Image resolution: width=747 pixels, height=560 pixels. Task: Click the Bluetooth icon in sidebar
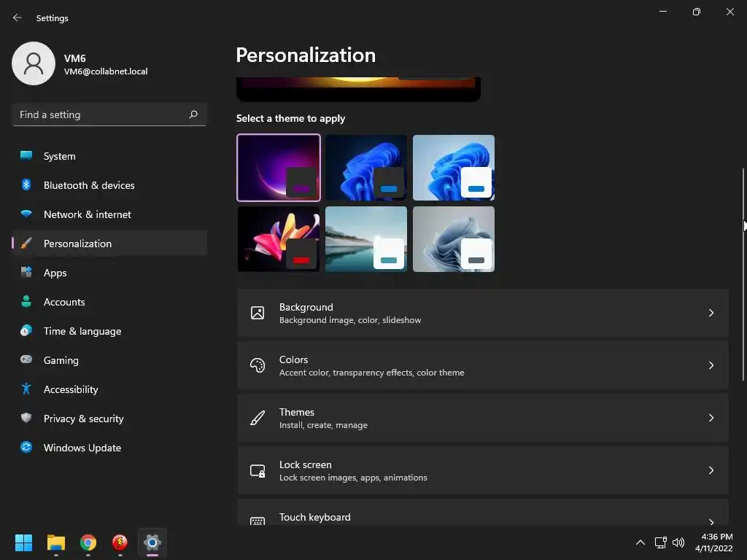pos(26,184)
